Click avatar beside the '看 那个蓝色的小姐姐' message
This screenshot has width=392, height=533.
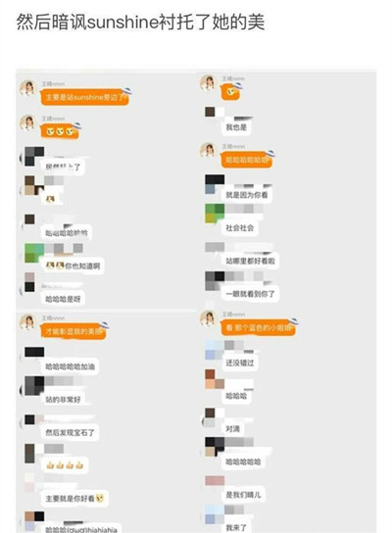coord(209,318)
